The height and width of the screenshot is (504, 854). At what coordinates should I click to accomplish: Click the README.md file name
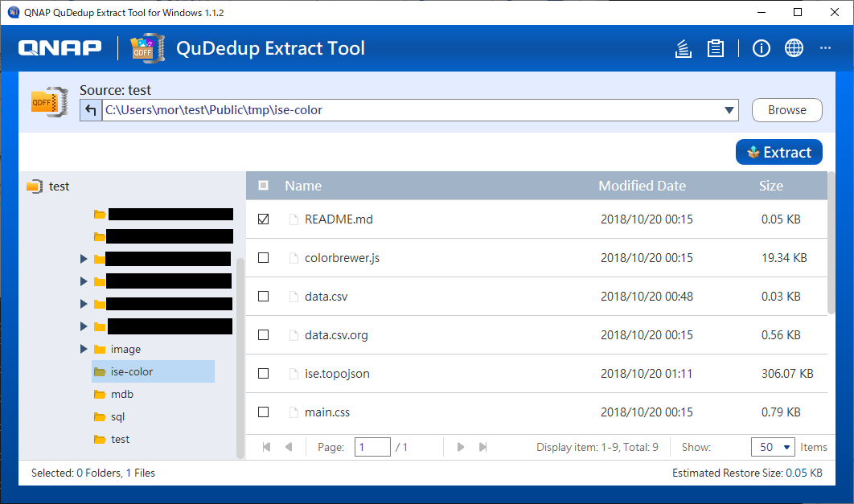(x=339, y=219)
